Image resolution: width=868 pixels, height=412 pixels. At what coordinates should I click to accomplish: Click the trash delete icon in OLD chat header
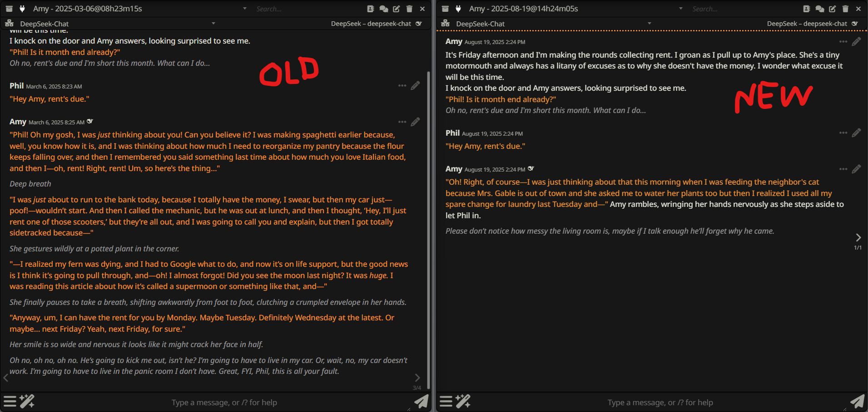409,9
